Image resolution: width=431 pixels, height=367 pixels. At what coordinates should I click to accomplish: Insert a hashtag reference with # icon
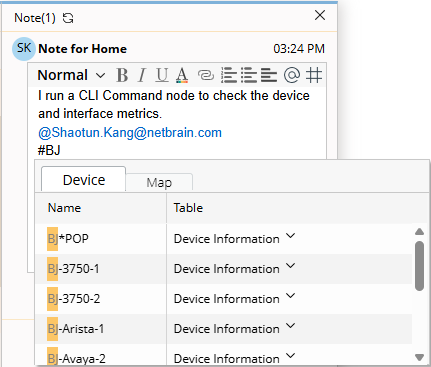[x=314, y=75]
